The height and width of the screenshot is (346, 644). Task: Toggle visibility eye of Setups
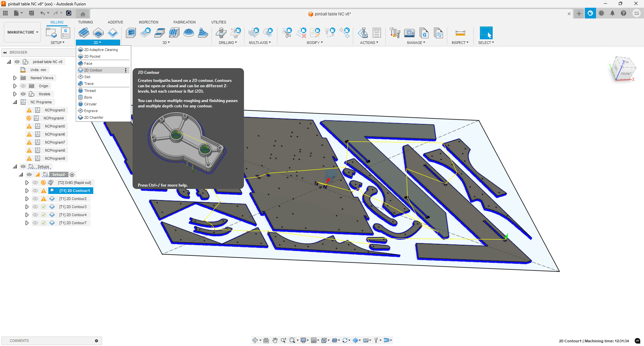23,166
